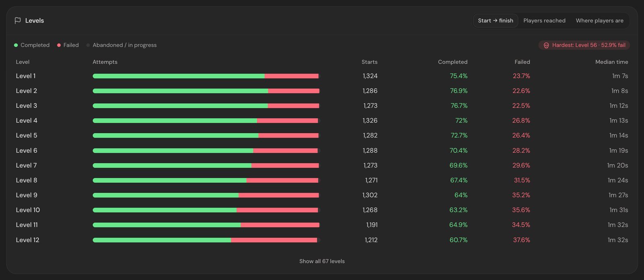Viewport: 644px width, 280px height.
Task: Click the 72% completed value
Action: point(462,121)
